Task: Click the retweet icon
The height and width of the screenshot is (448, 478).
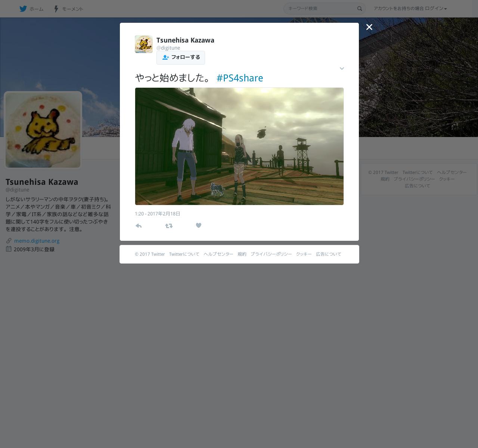Action: (x=169, y=225)
